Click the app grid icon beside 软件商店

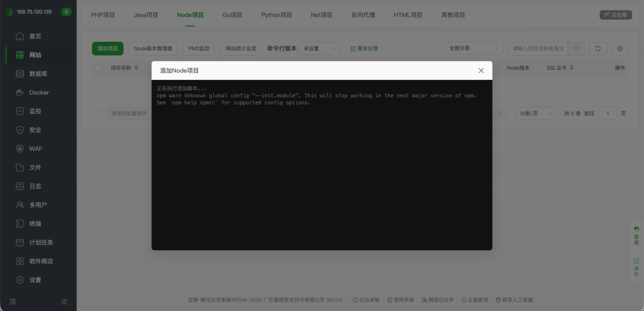pos(20,261)
